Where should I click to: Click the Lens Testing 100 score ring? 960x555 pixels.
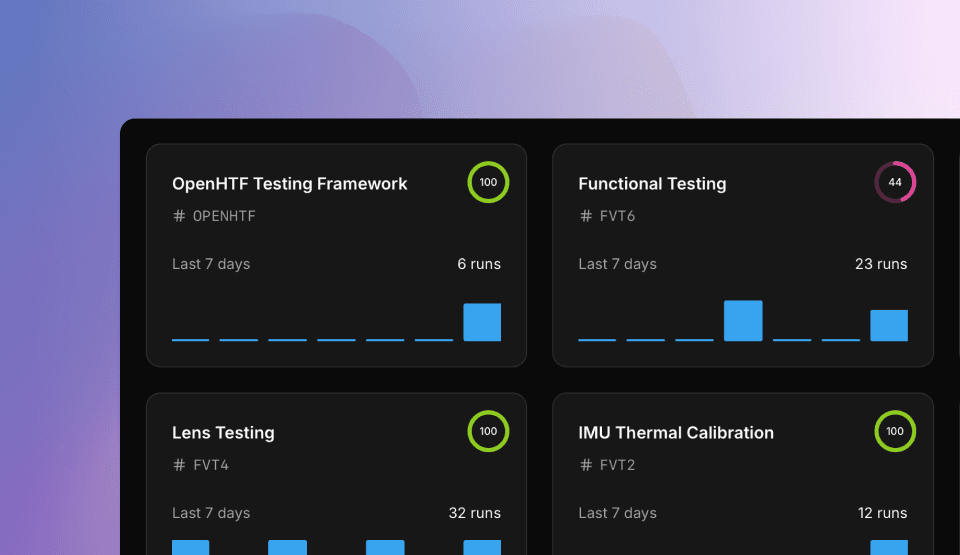point(488,432)
